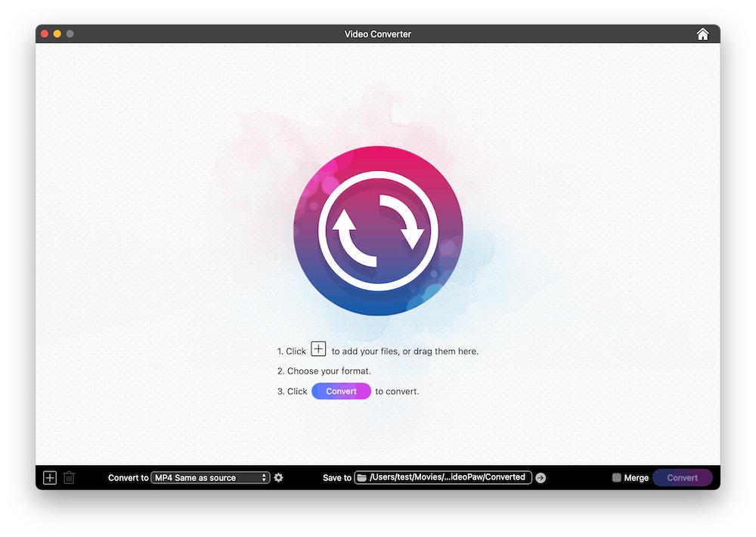Click the Video Converter window title
Screen dimensions: 756x537
coord(377,34)
